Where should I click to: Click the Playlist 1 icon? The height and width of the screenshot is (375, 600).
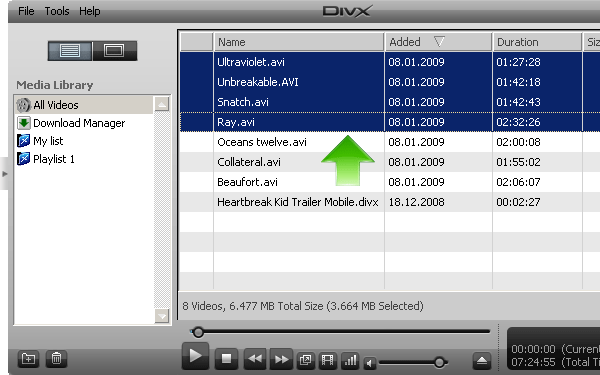(x=24, y=159)
